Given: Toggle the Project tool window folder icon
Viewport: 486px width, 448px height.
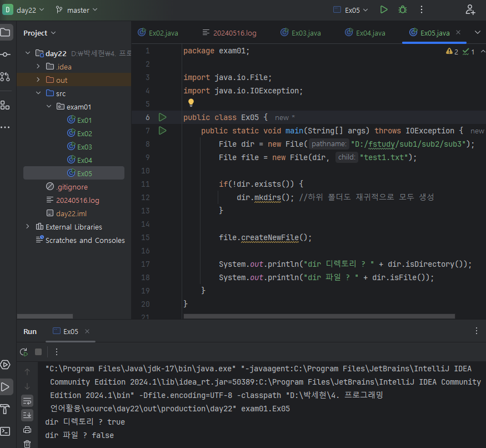Looking at the screenshot, I should point(6,32).
